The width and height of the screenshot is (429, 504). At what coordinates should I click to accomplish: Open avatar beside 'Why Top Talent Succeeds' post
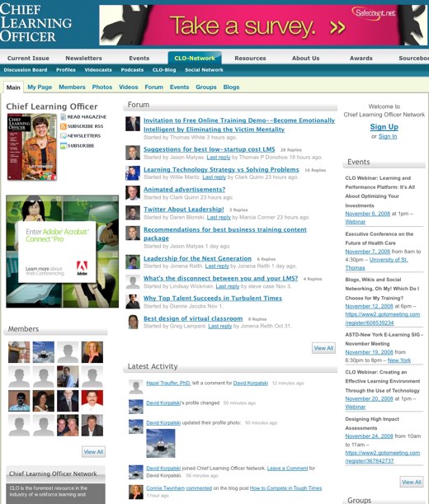[133, 302]
